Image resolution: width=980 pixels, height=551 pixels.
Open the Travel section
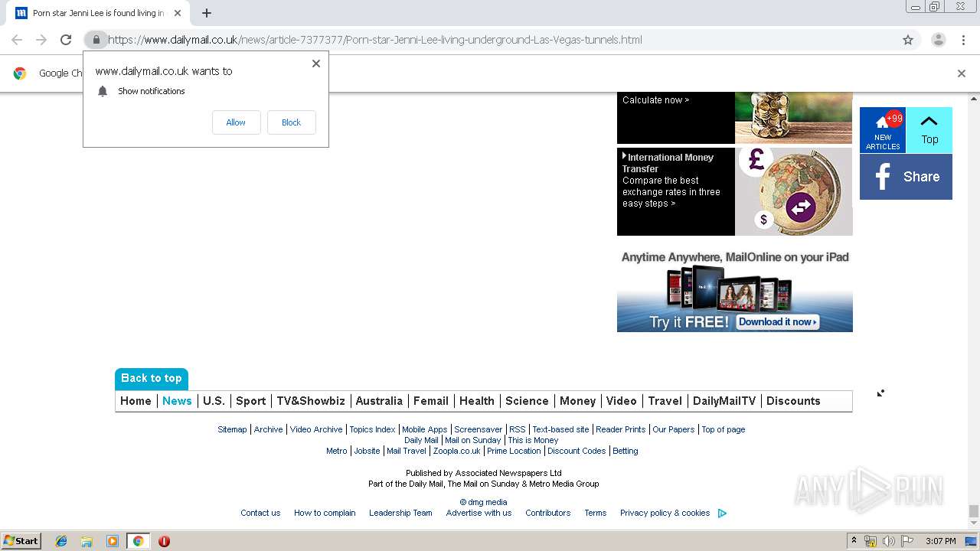click(665, 401)
